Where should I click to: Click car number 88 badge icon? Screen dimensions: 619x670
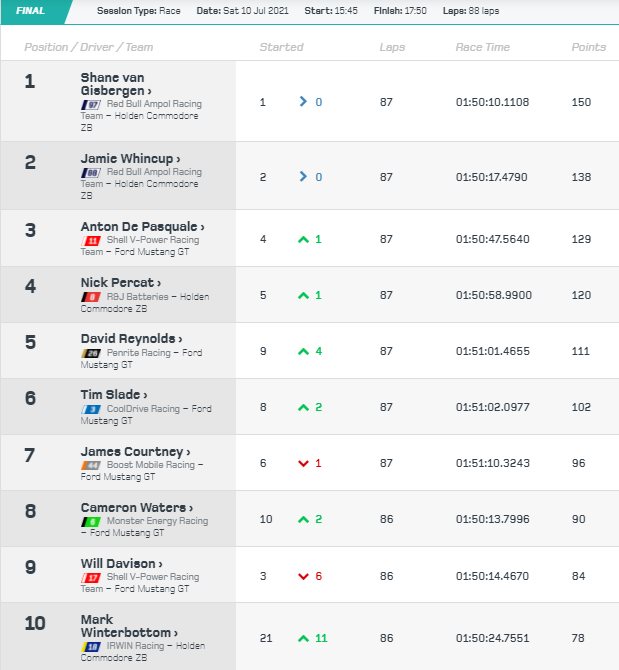[91, 173]
